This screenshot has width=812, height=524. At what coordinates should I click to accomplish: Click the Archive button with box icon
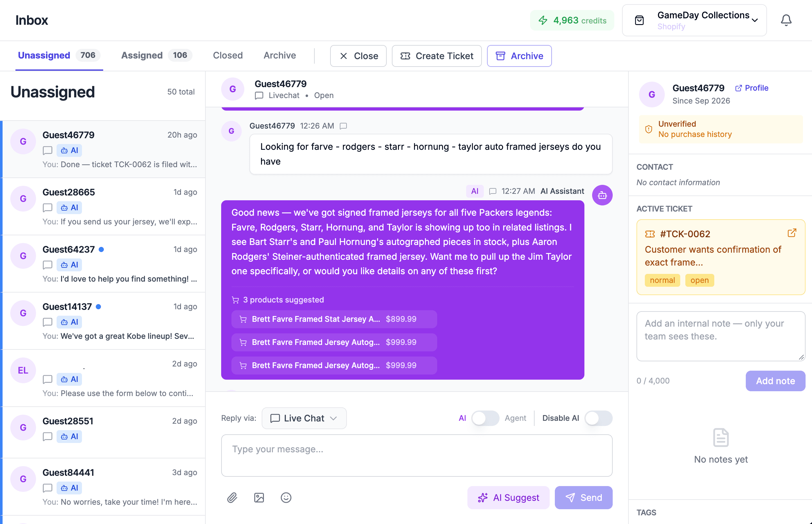519,56
